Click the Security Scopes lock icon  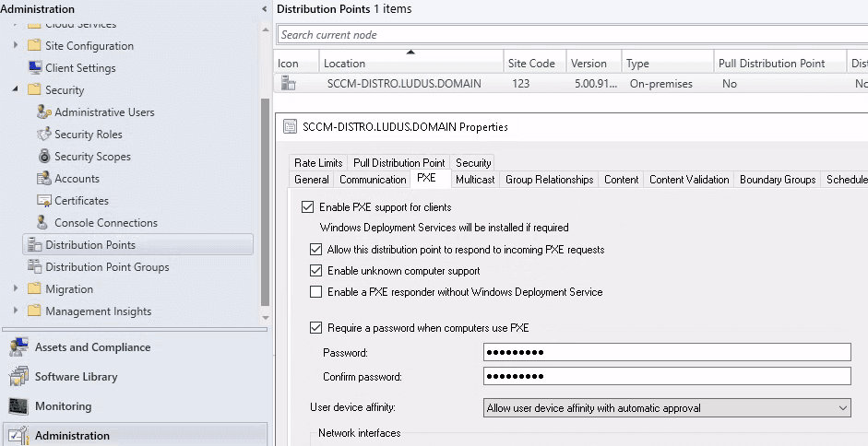pyautogui.click(x=44, y=156)
